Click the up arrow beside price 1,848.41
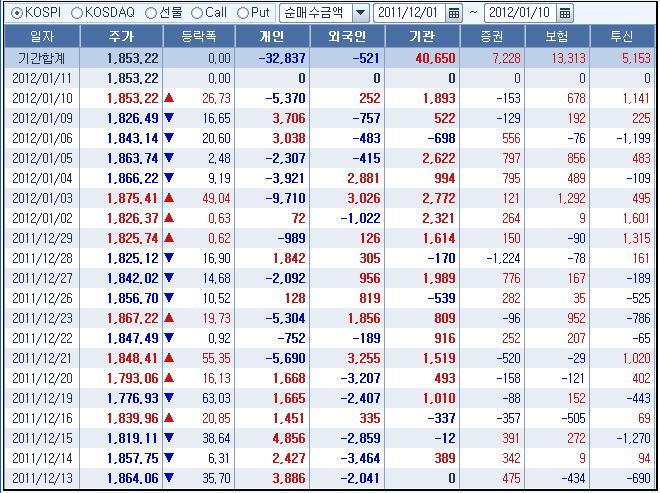The width and height of the screenshot is (660, 493). 169,358
